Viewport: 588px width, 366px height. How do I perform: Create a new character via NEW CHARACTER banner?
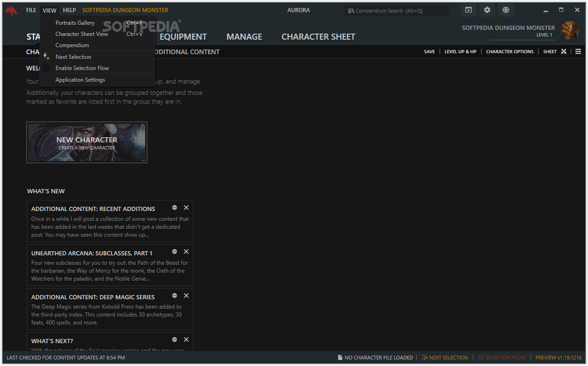pyautogui.click(x=87, y=142)
